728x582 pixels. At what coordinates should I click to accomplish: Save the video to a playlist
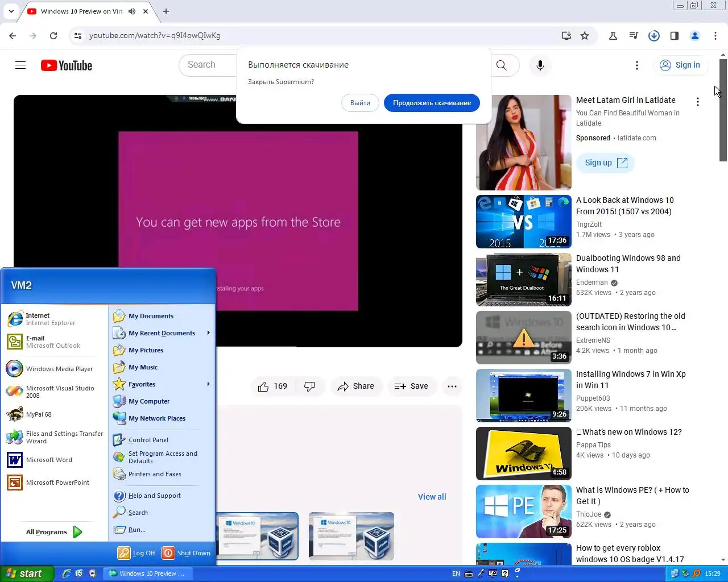pos(412,386)
